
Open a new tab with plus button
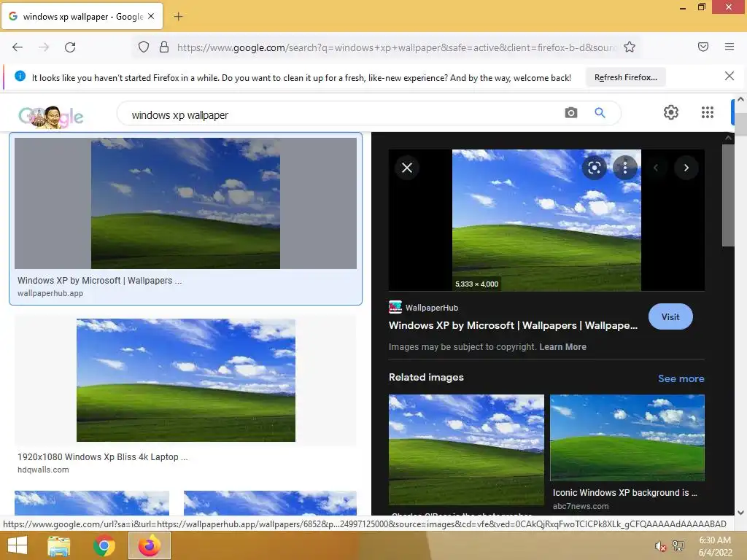click(x=178, y=17)
